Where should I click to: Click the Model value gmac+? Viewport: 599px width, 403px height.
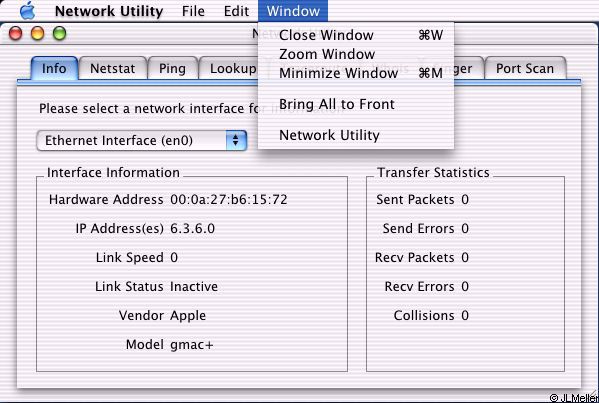pyautogui.click(x=192, y=345)
